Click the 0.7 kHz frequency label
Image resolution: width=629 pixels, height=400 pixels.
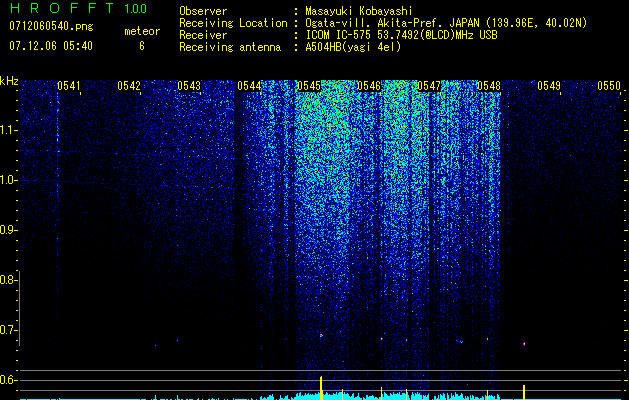[8, 330]
